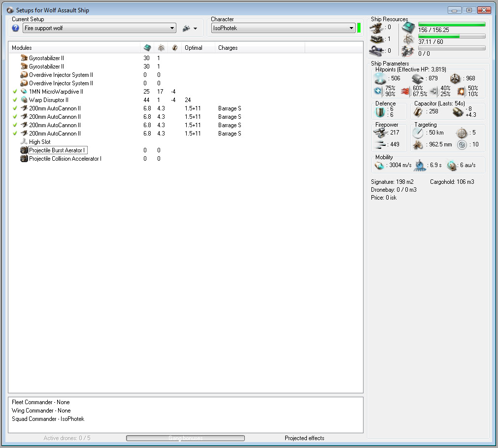This screenshot has height=448, width=498.
Task: Click the structure hitpoints icon showing 968
Action: [x=455, y=78]
